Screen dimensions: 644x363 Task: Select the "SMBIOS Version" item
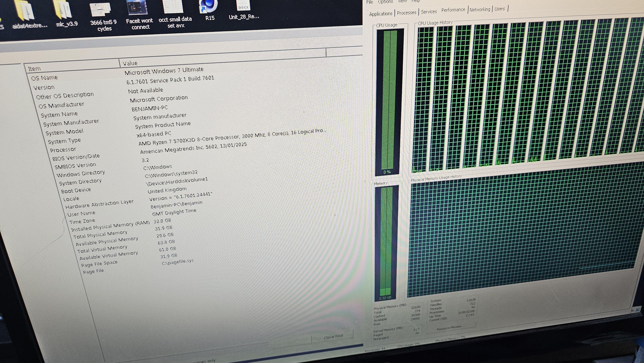pyautogui.click(x=75, y=166)
